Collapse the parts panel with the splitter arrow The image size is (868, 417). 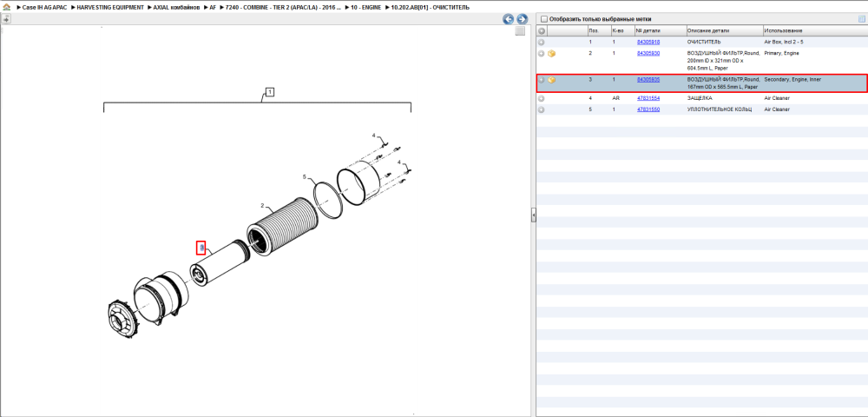point(534,215)
